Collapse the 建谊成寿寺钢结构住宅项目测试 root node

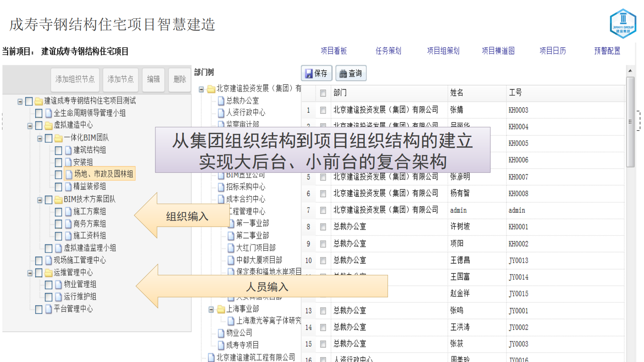20,102
